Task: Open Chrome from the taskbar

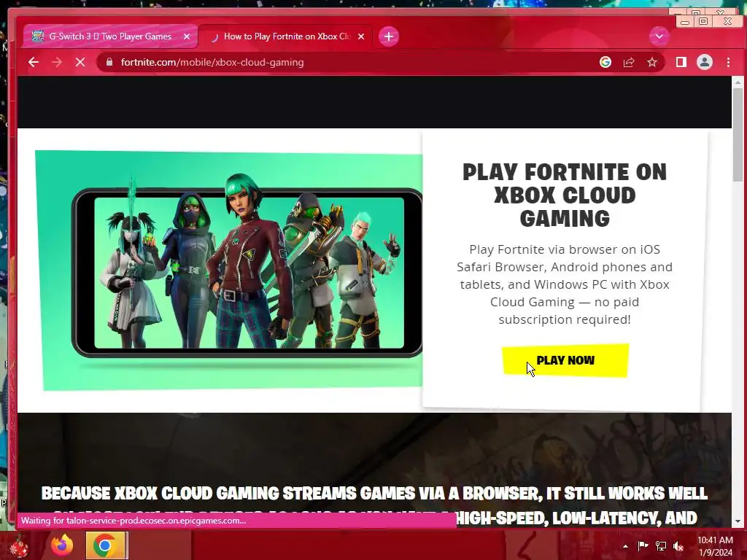Action: (105, 545)
